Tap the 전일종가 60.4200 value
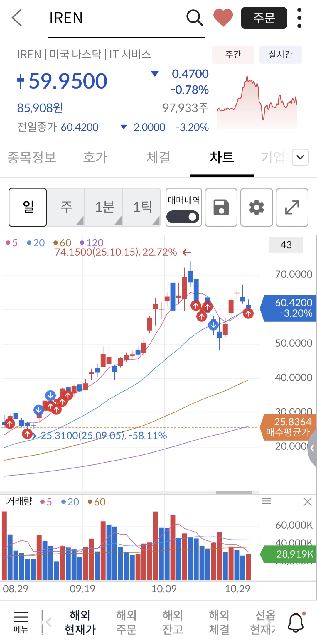Screen dimensions: 317x644 click(80, 127)
